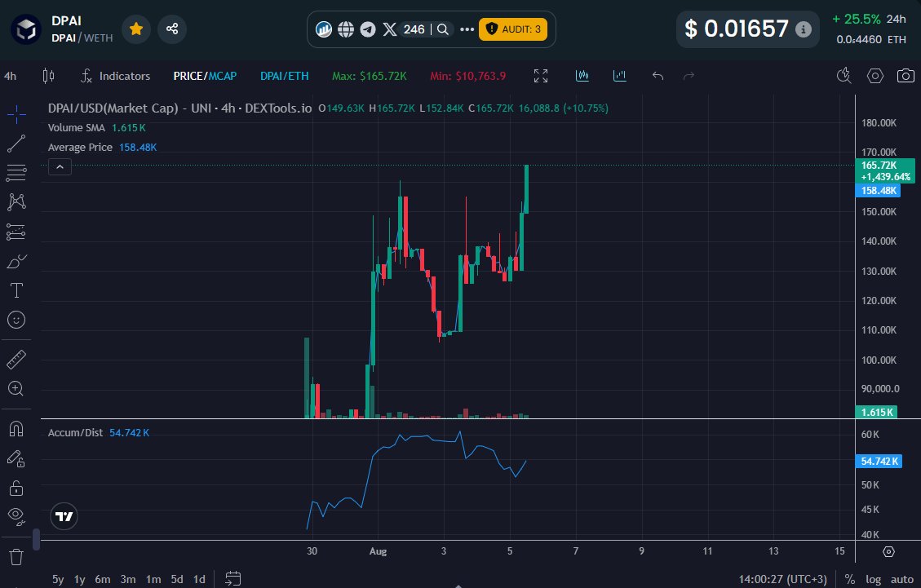The width and height of the screenshot is (921, 588).
Task: Set time range to 5y
Action: click(58, 579)
